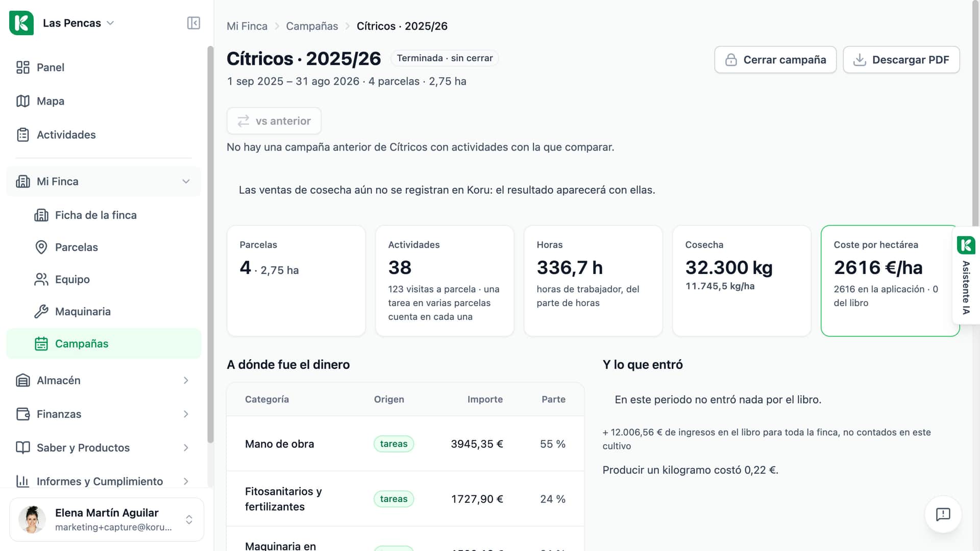Click the Descargar PDF button
The image size is (980, 551).
coord(901,60)
